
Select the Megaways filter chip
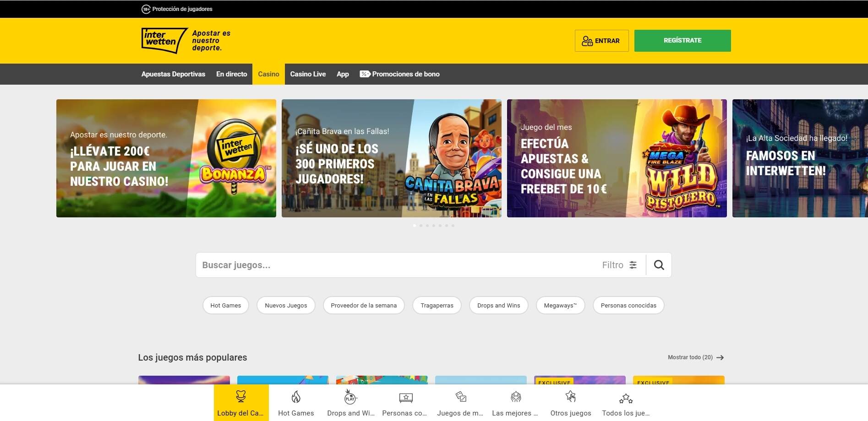click(x=560, y=305)
